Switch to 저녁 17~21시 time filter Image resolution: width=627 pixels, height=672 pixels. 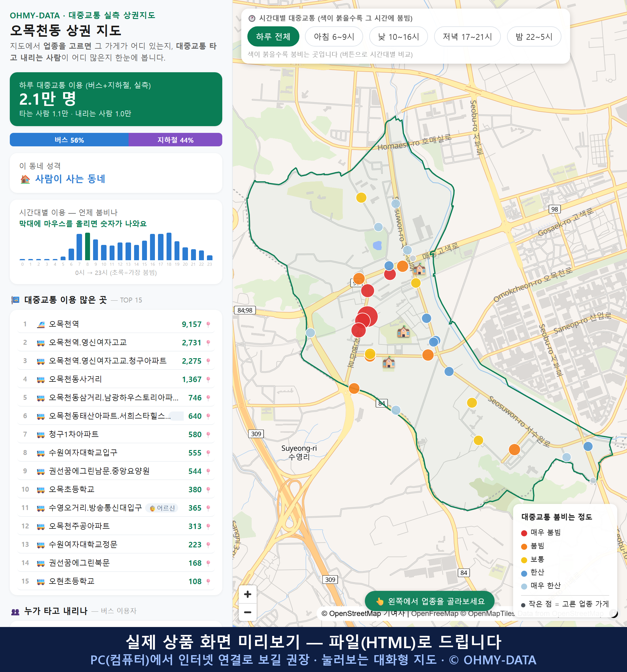[x=467, y=36]
